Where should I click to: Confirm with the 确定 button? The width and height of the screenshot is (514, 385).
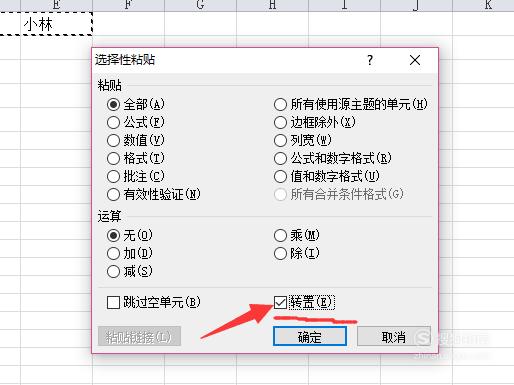point(310,336)
